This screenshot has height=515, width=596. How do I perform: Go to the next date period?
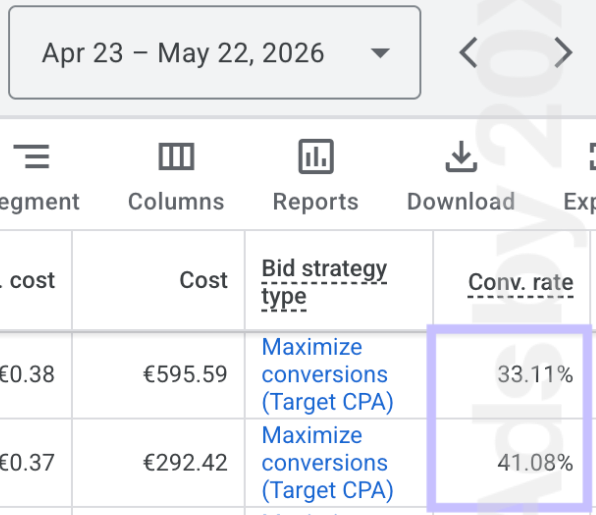click(x=563, y=52)
